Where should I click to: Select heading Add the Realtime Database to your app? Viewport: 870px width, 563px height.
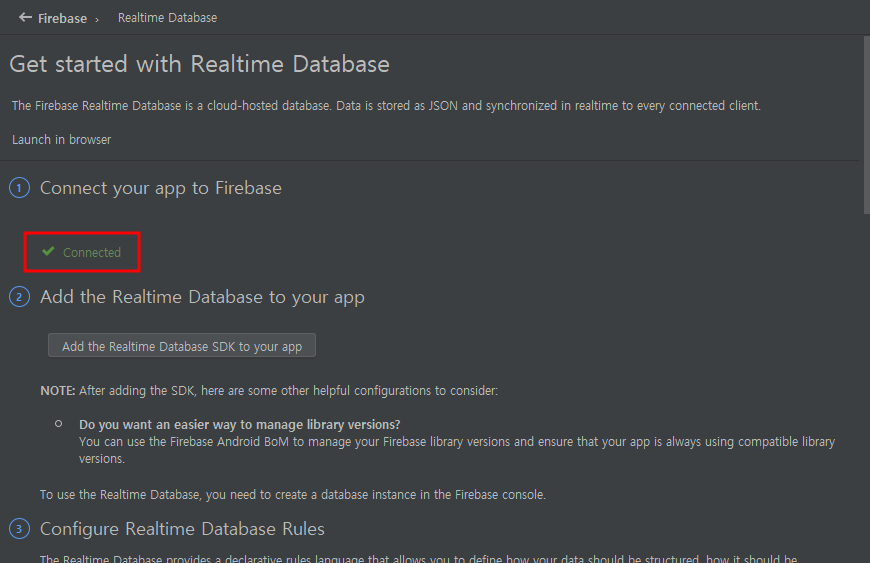coord(203,297)
